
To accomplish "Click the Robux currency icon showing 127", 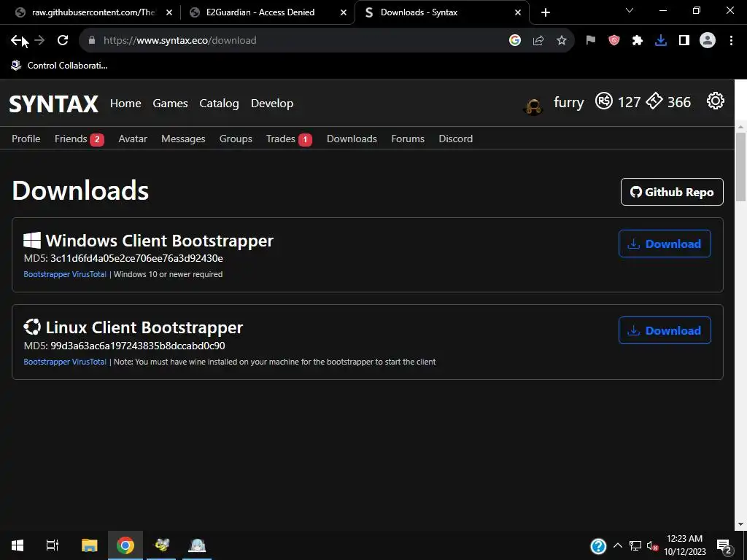I will pos(603,101).
